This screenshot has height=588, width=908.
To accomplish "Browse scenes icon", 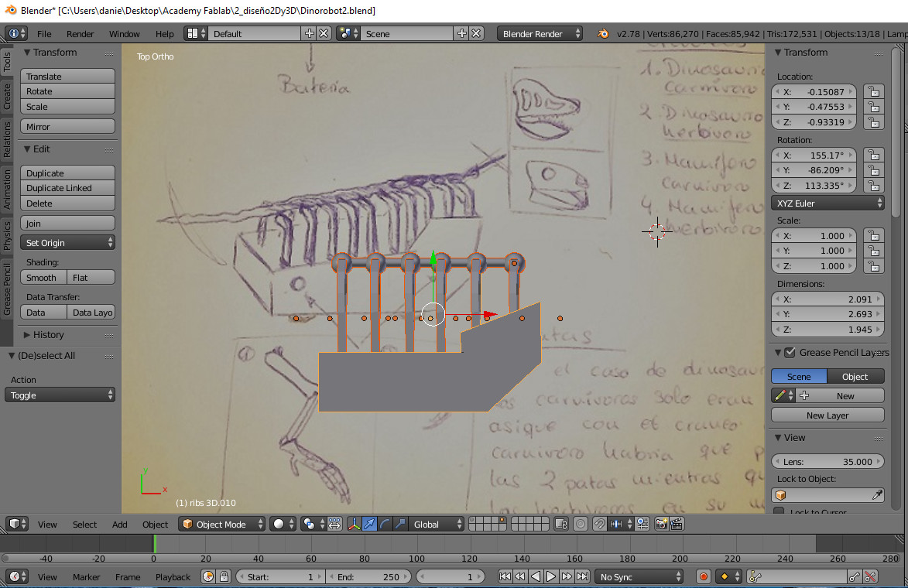I will click(x=348, y=33).
